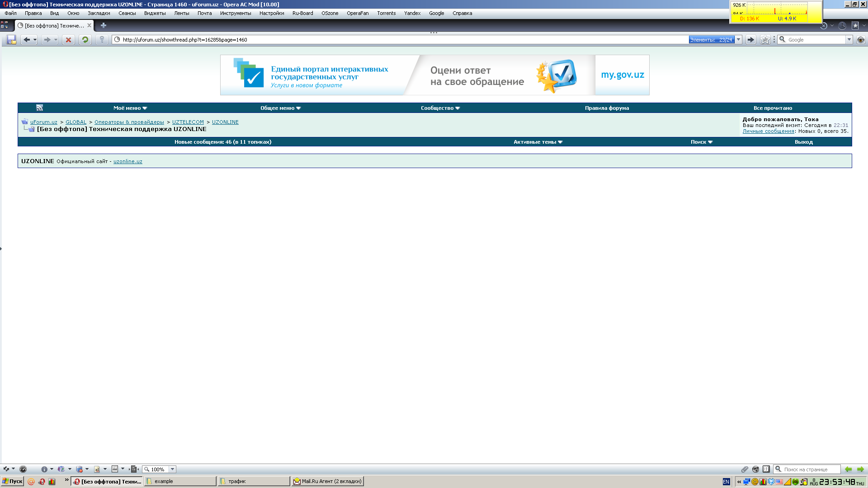Click the bar chart quick launch icon
Viewport: 868px width, 488px height.
(52, 482)
